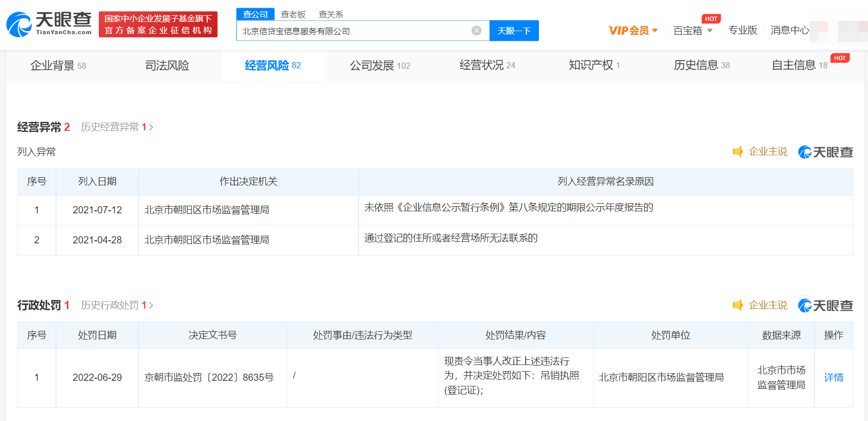Click the 2021-04-28 listing date cell
Viewport: 868px width, 421px height.
tap(97, 240)
